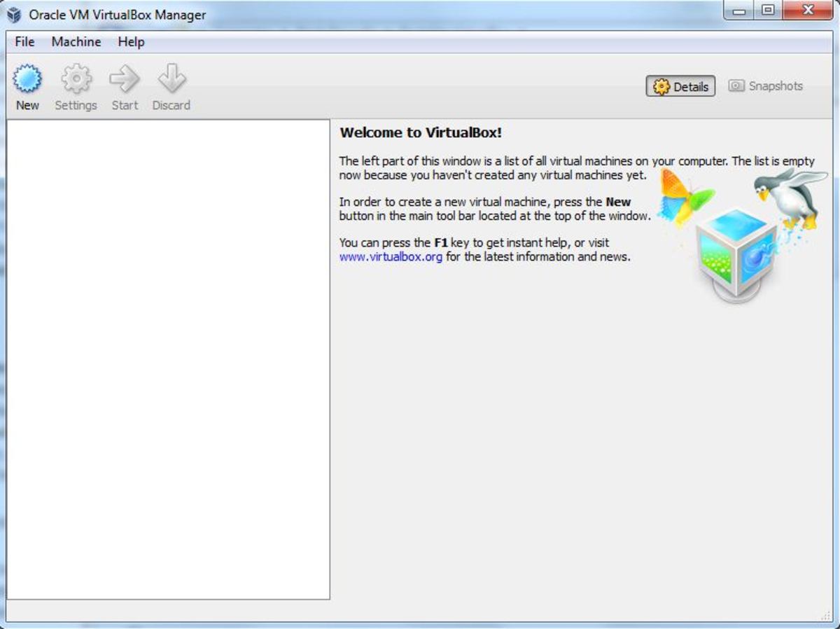
Task: Open the File menu
Action: tap(24, 42)
